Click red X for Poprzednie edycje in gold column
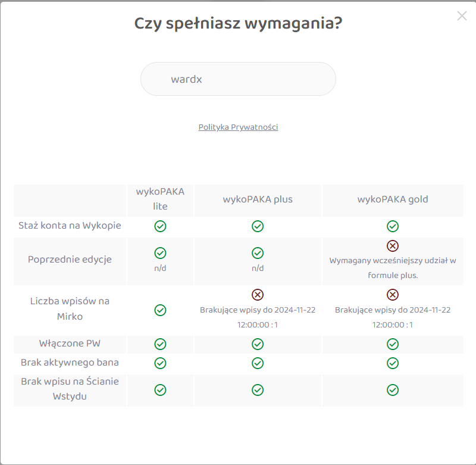The image size is (476, 465). pos(393,246)
